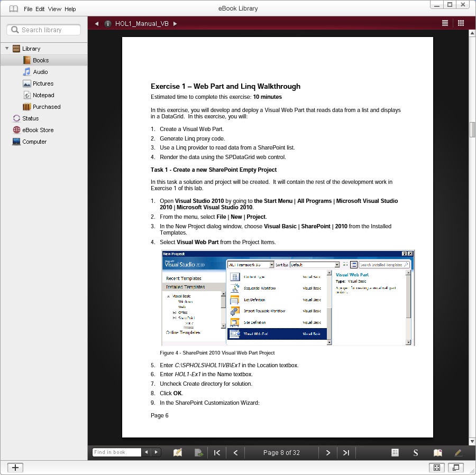Show book info for HOL1_Manual_VB
The height and width of the screenshot is (475, 476).
[107, 24]
